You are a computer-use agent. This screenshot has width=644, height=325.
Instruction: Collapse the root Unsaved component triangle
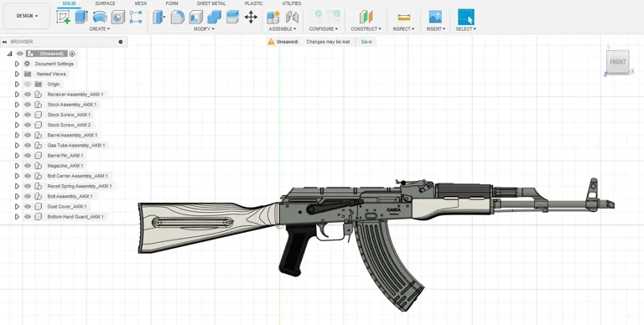pyautogui.click(x=9, y=54)
